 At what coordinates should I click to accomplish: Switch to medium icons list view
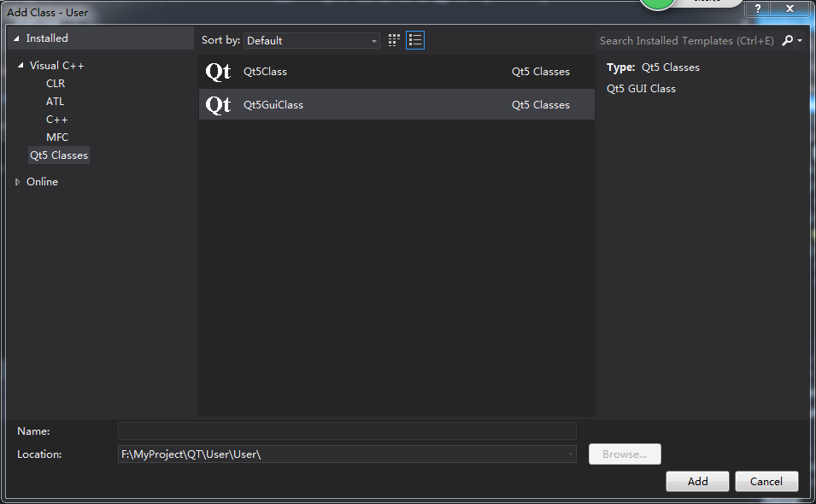click(415, 40)
